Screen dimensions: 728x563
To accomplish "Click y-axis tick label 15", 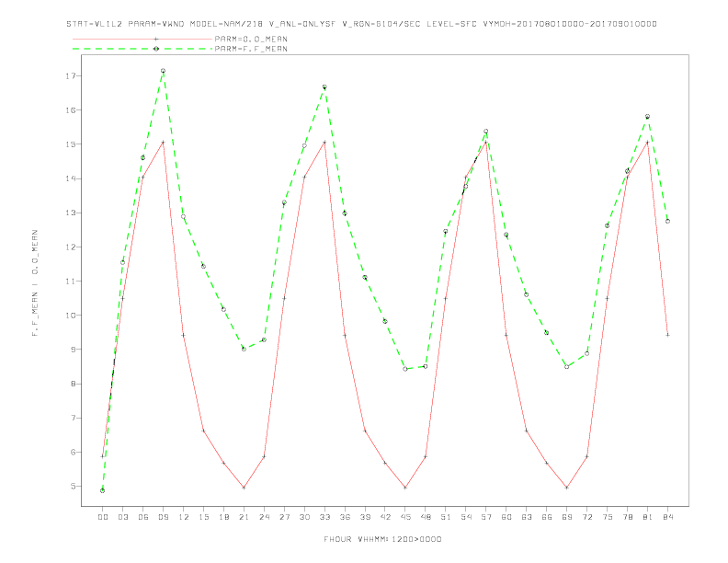I will [x=71, y=144].
